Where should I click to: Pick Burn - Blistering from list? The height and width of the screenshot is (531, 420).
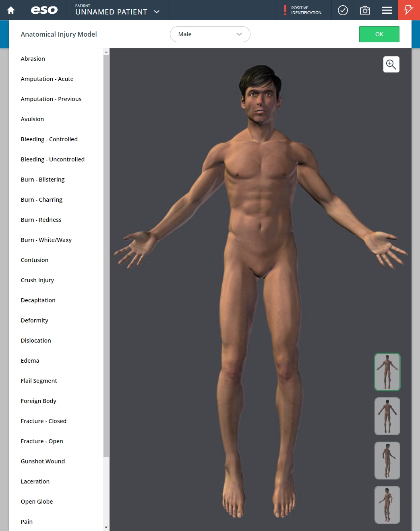coord(43,180)
